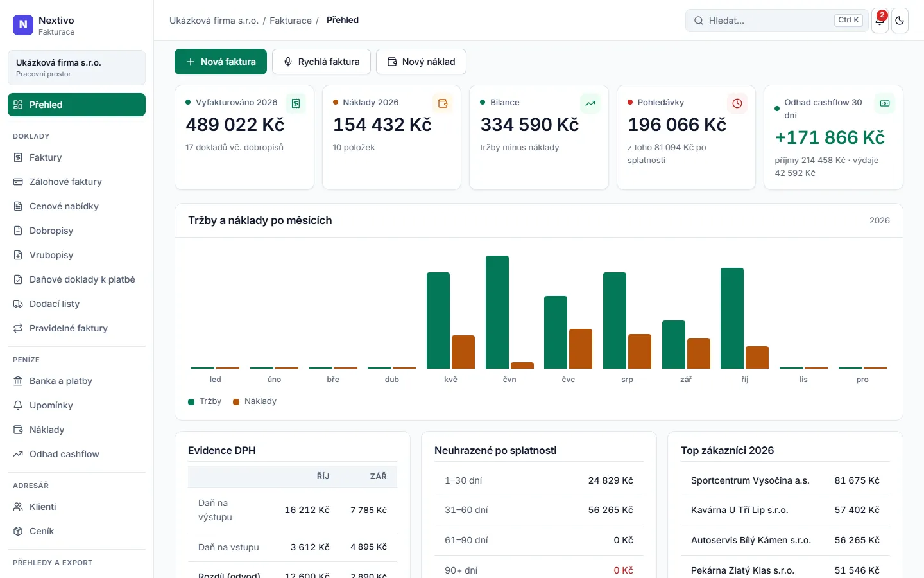Click the green čvn revenue bar
The image size is (924, 578).
497,312
